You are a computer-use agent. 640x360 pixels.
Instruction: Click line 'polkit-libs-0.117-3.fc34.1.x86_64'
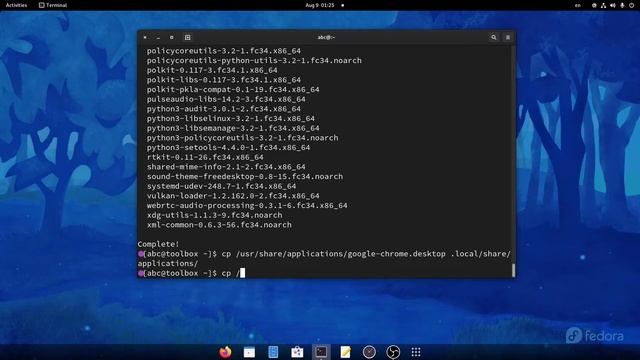point(224,80)
